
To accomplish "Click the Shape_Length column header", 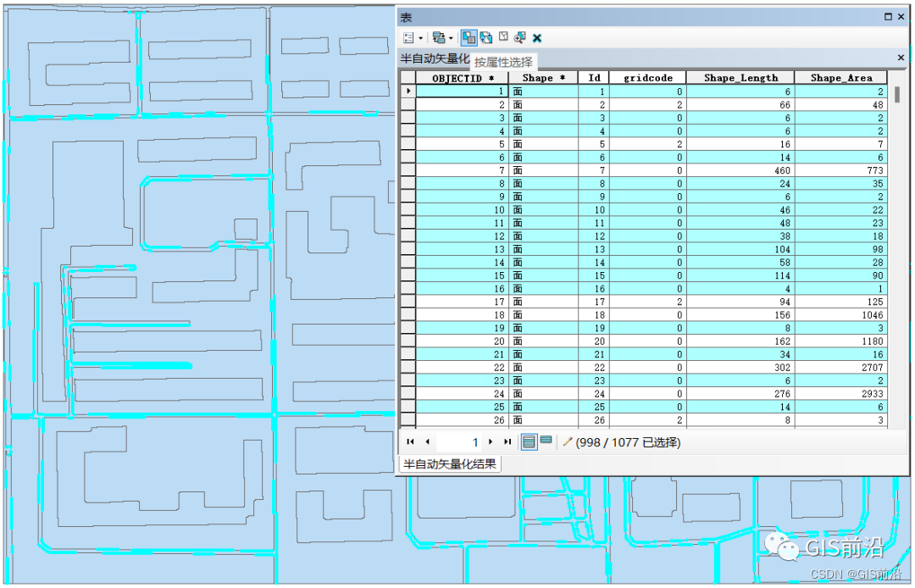I will pyautogui.click(x=740, y=78).
